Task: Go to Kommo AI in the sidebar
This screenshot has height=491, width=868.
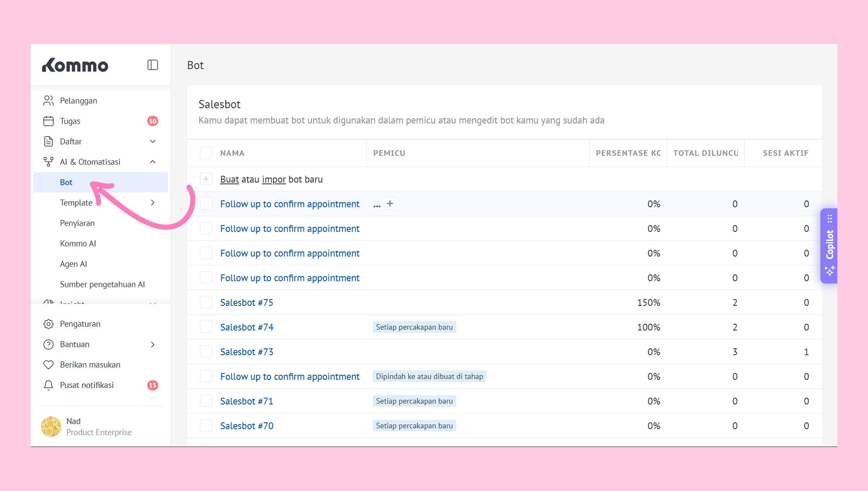Action: tap(78, 244)
